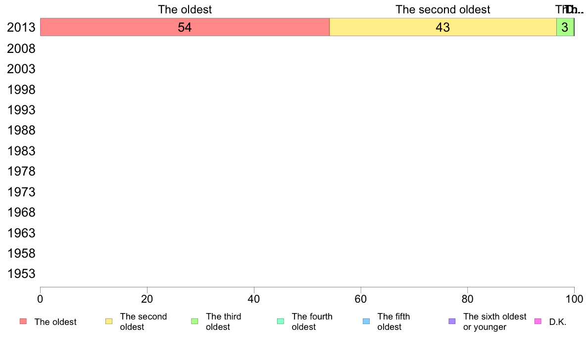The height and width of the screenshot is (364, 588).
Task: Select the red bar segment labeled 54
Action: (185, 27)
